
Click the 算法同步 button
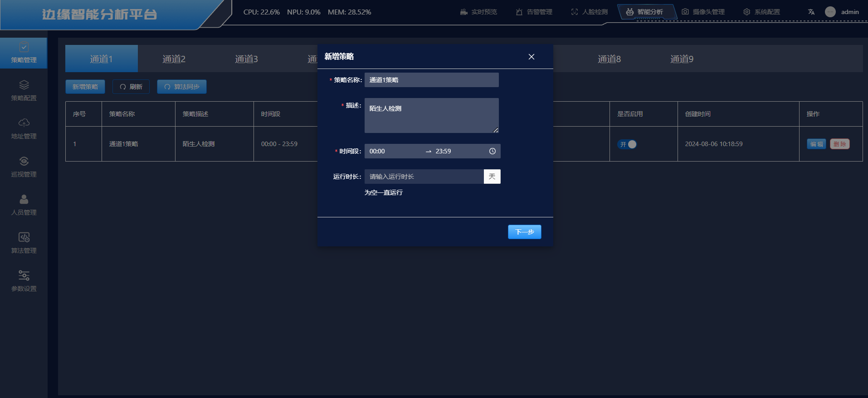pos(182,87)
